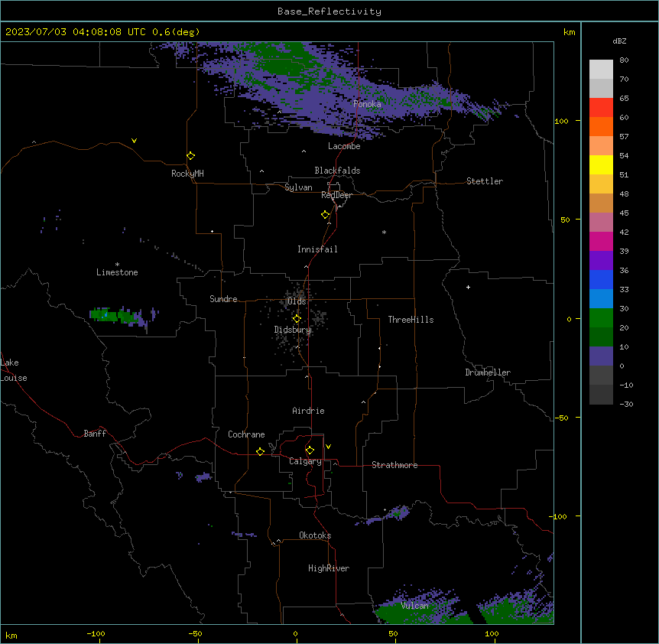Click the yellow diamond marker south of RedDeer

pyautogui.click(x=326, y=215)
